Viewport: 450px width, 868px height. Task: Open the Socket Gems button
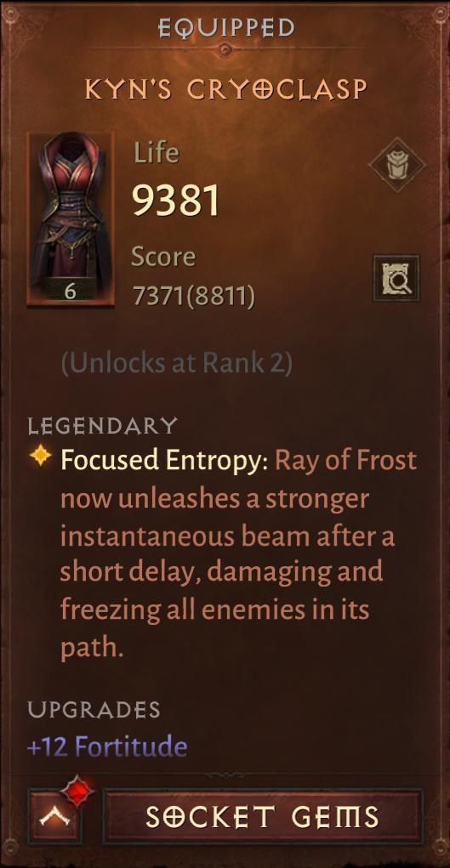[263, 816]
